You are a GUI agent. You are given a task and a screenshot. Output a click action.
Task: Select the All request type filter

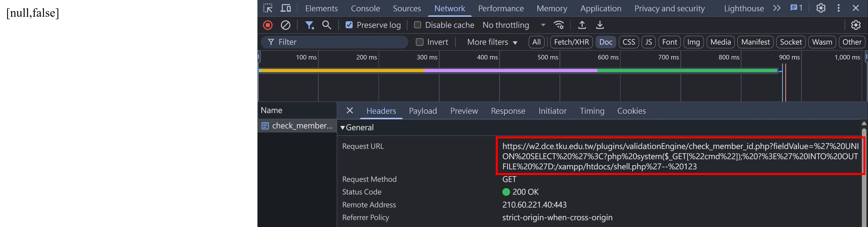pyautogui.click(x=536, y=42)
